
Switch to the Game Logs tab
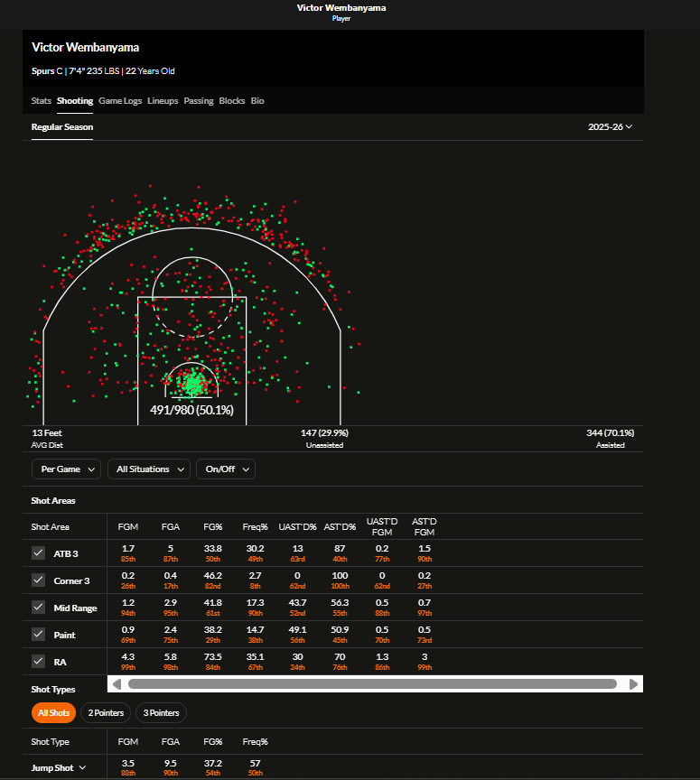120,100
